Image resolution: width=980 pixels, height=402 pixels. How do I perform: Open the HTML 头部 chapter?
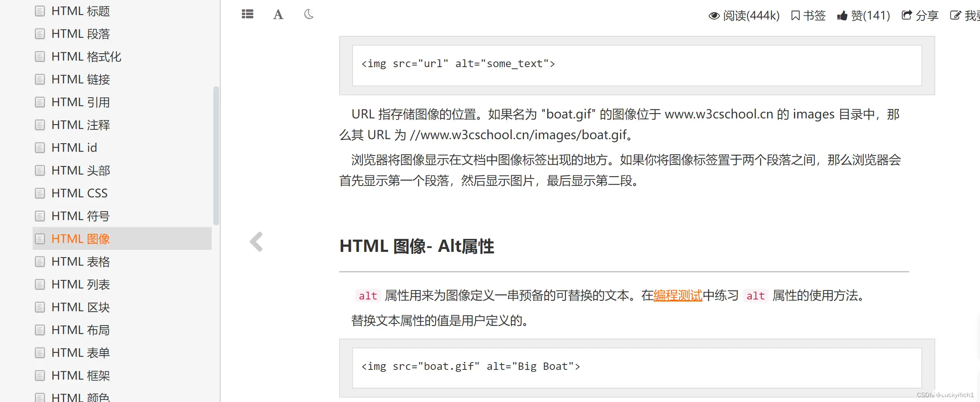81,170
